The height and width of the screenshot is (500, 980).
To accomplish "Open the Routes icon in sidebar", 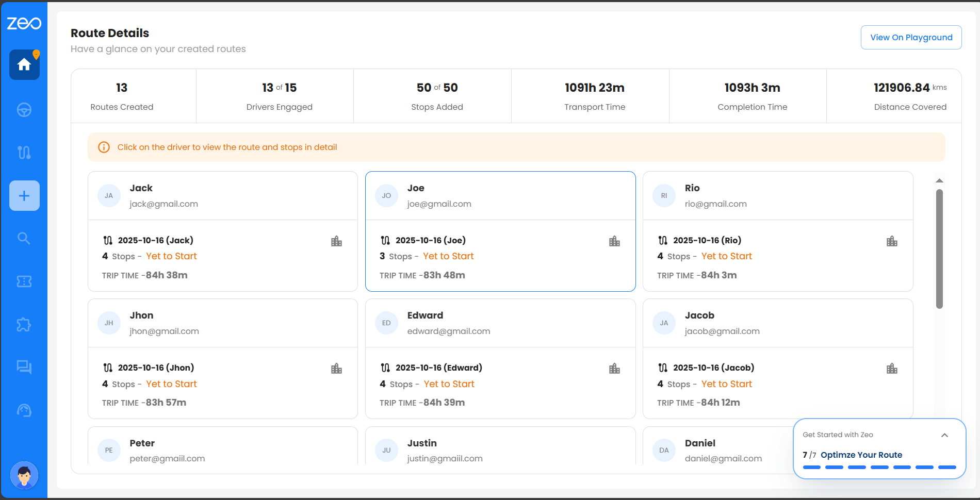I will coord(24,153).
